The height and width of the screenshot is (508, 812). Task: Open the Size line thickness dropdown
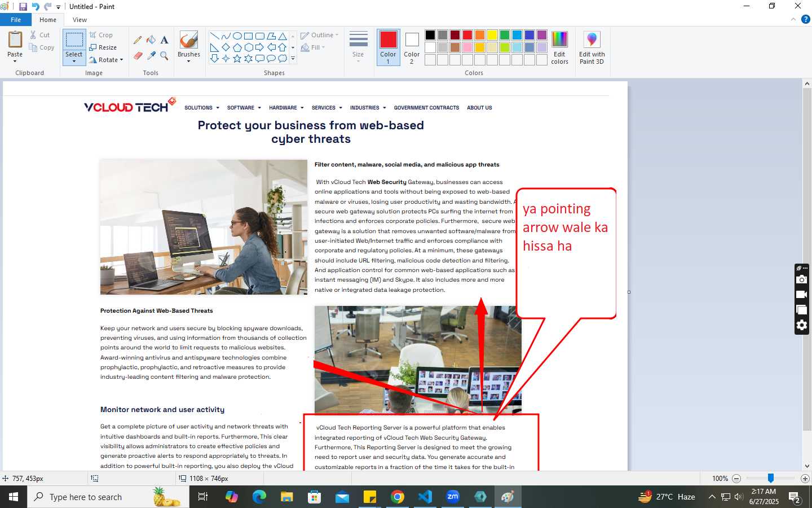(x=358, y=47)
